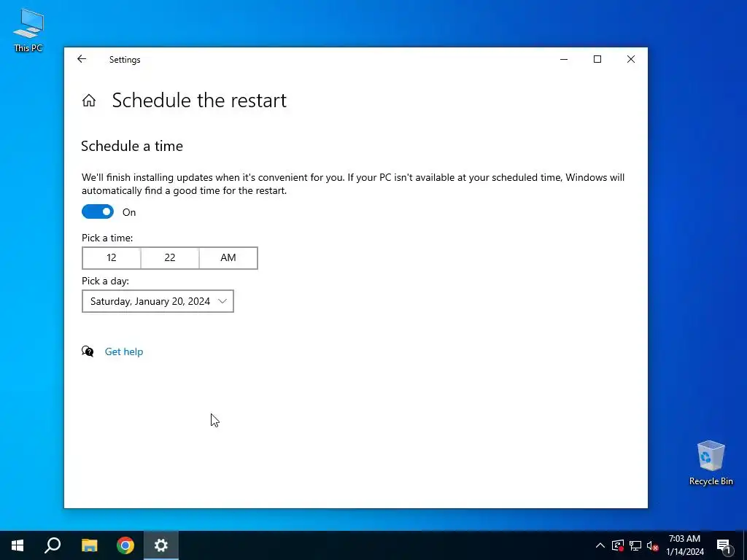Screen dimensions: 747x560
Task: Launch File Explorer from taskbar
Action: (x=89, y=545)
